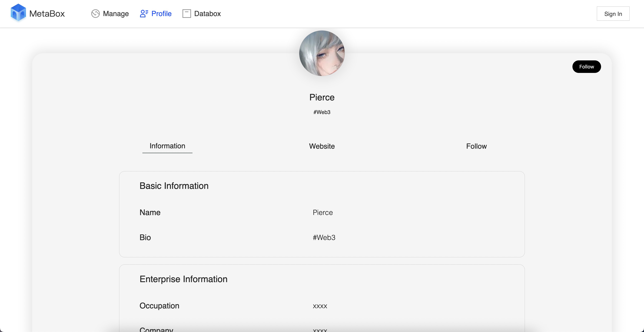
Task: Click the Profile person icon
Action: (144, 13)
